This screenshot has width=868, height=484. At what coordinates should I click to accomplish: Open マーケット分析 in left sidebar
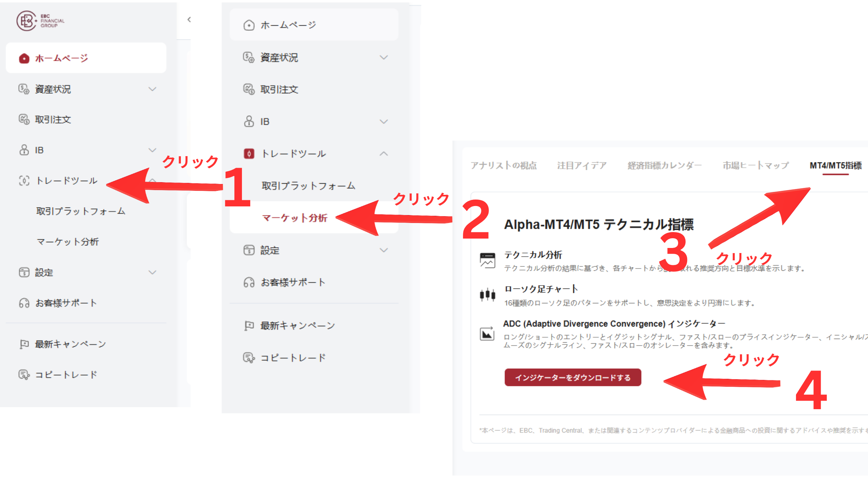tap(68, 241)
